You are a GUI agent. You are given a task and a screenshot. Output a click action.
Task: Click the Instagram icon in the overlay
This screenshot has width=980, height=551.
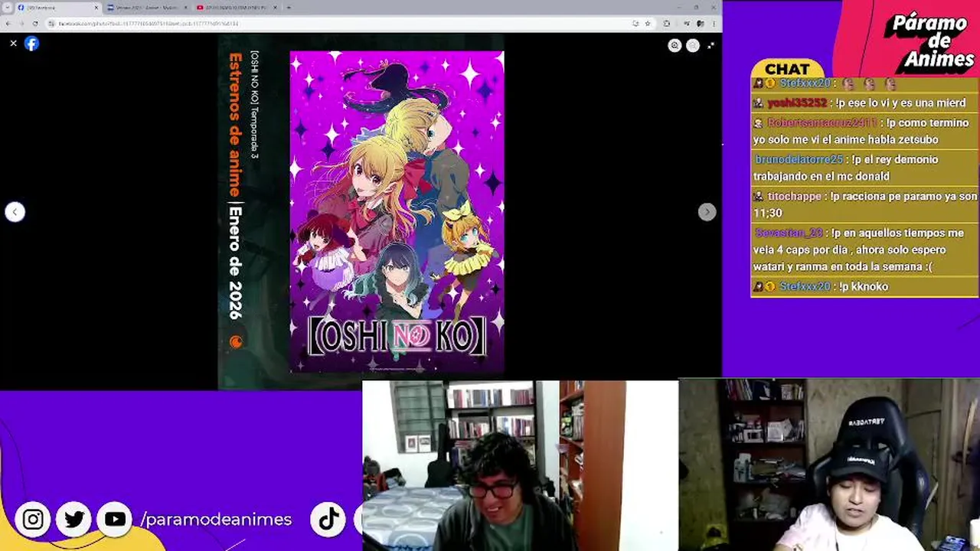(33, 520)
